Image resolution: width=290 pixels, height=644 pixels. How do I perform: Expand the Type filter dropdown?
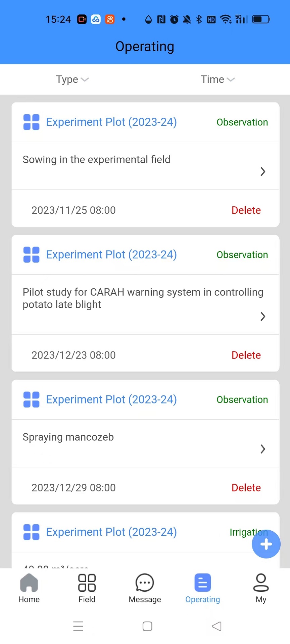pos(72,79)
